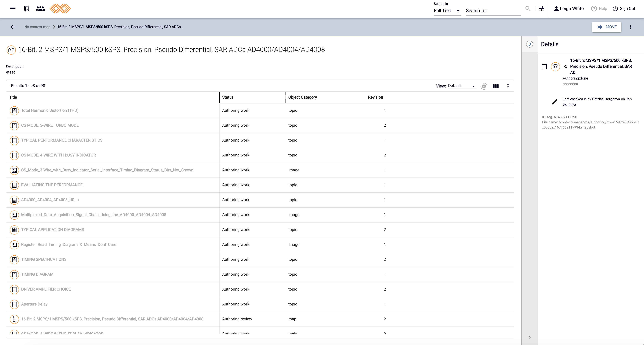Click the Leigh White user profile
644x345 pixels.
(x=569, y=8)
